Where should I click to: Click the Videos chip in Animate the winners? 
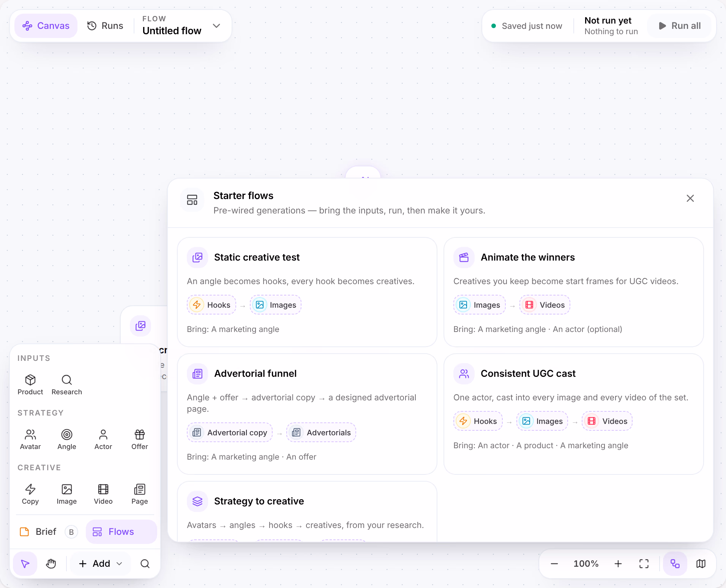click(x=545, y=305)
